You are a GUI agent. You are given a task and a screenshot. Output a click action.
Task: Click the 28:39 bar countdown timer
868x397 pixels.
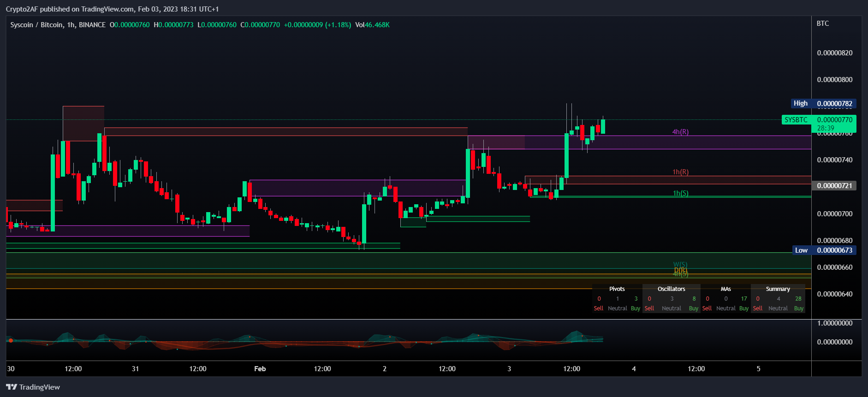pyautogui.click(x=826, y=128)
